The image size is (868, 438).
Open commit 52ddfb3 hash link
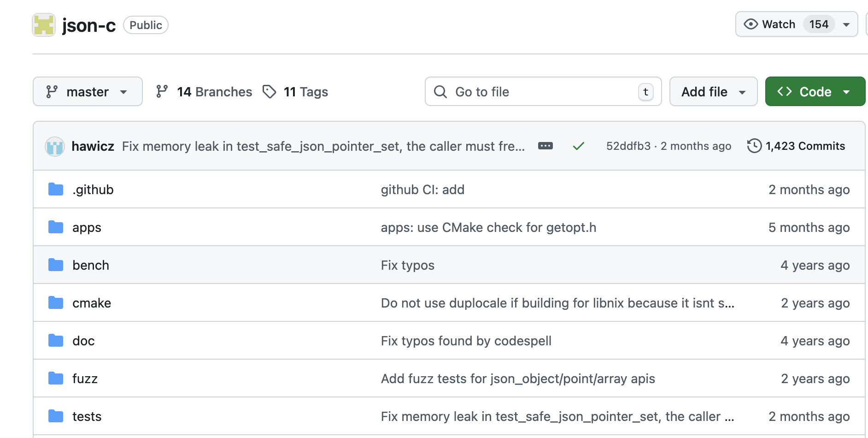tap(628, 146)
